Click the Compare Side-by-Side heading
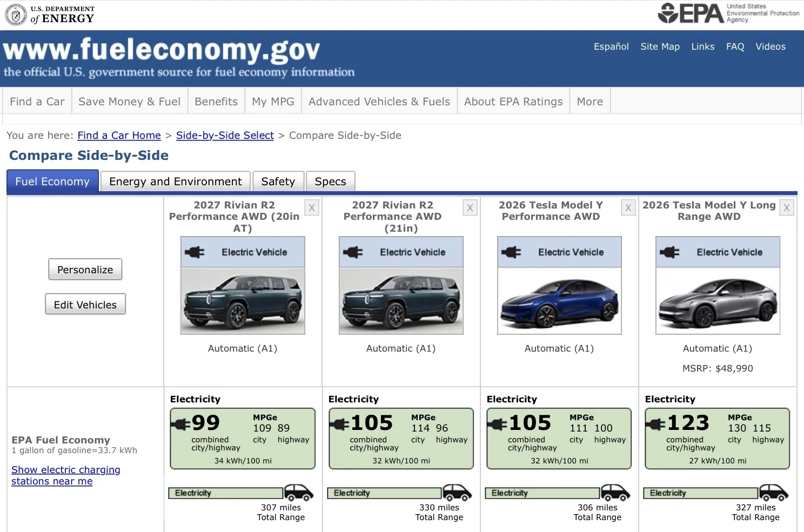Image resolution: width=804 pixels, height=532 pixels. click(89, 156)
